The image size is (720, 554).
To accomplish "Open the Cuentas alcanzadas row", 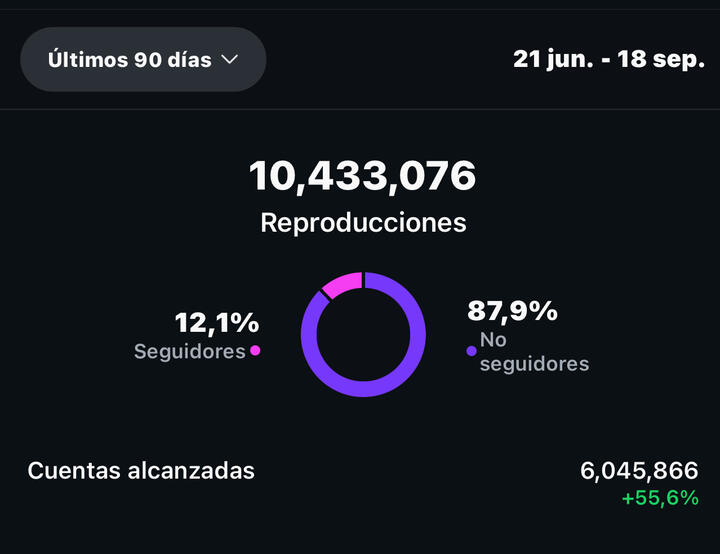I will [141, 470].
